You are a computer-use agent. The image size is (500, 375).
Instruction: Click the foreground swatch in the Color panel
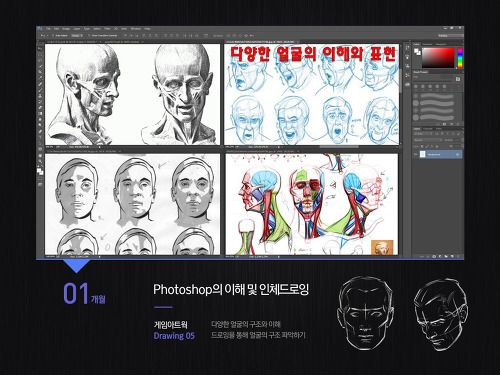[x=416, y=50]
